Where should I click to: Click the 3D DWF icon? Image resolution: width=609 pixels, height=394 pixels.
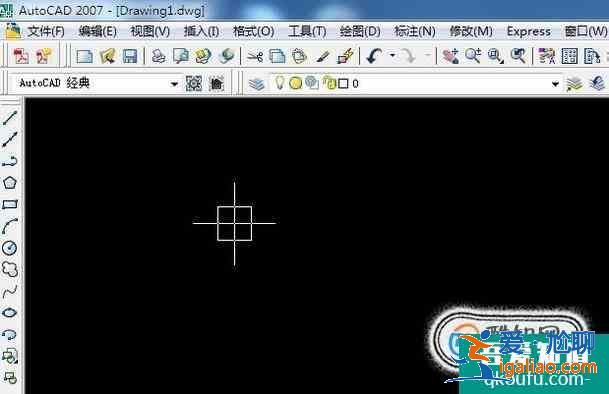pos(226,57)
